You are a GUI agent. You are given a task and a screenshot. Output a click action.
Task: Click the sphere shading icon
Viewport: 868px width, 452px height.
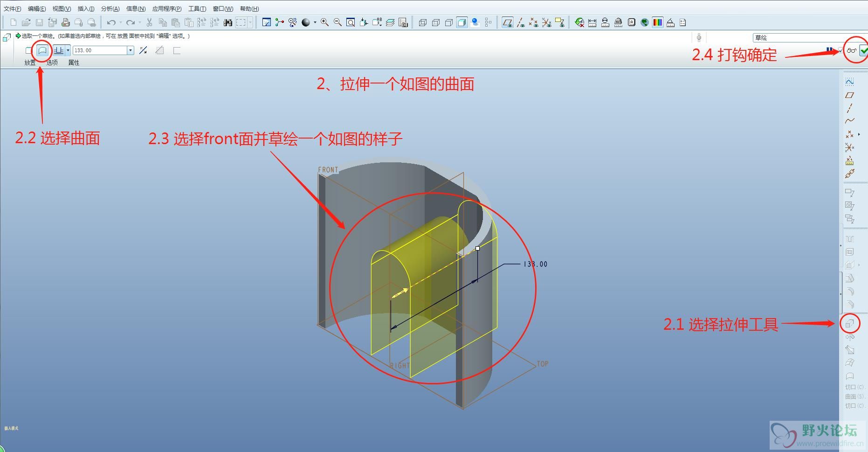(306, 22)
